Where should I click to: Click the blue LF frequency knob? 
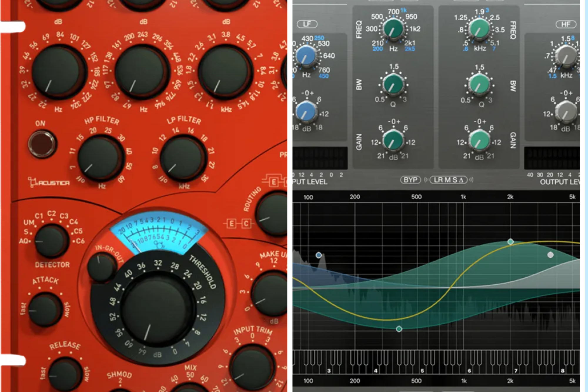coord(306,56)
